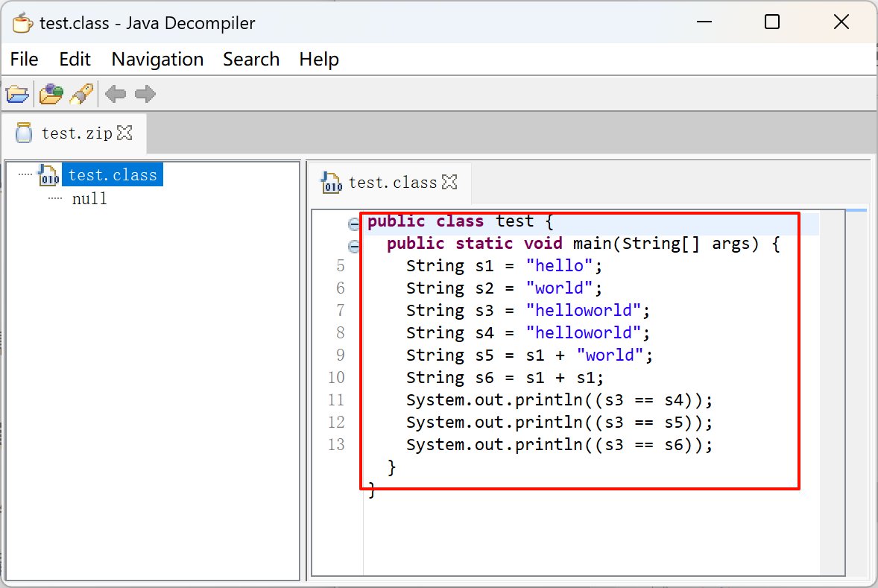Close the test.zip tab
The height and width of the screenshot is (588, 878).
[125, 133]
